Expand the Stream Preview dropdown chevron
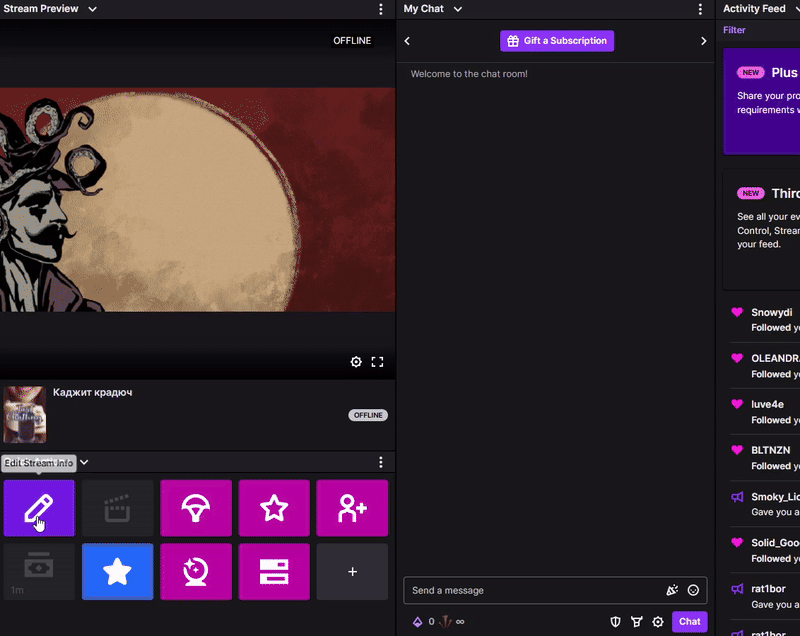The image size is (800, 636). click(x=92, y=9)
